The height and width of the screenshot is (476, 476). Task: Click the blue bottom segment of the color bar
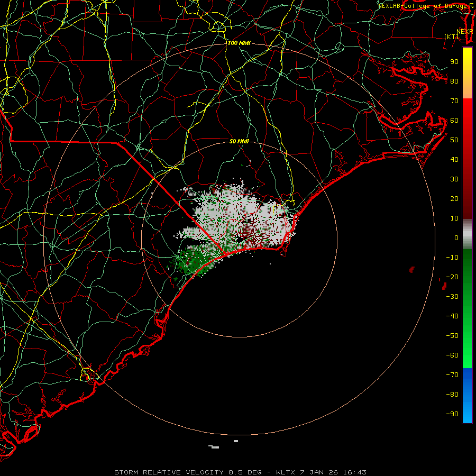tap(467, 396)
